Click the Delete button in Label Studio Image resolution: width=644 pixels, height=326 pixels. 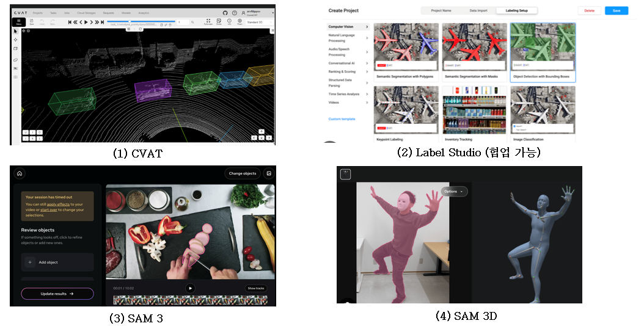pyautogui.click(x=590, y=10)
